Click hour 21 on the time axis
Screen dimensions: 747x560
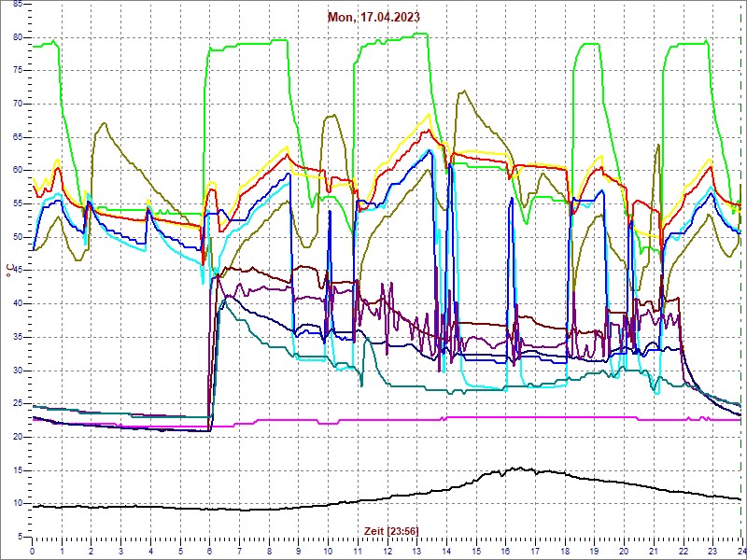pyautogui.click(x=653, y=552)
